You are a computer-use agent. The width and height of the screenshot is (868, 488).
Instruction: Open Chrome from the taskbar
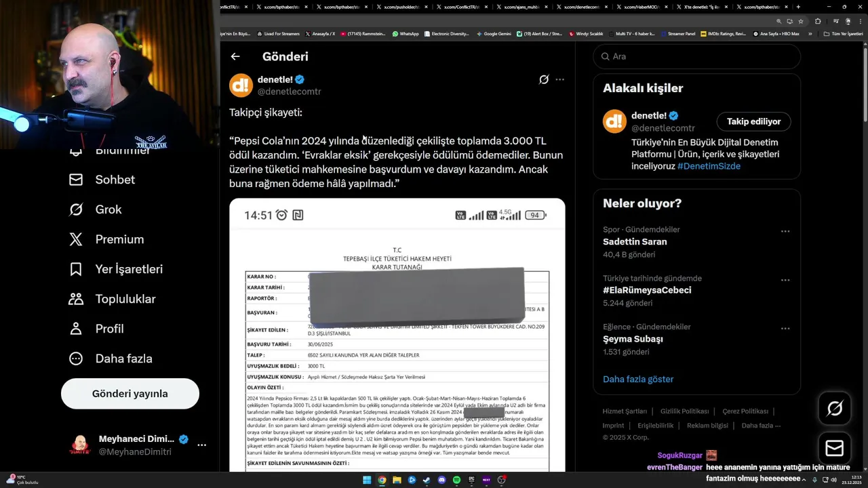pos(382,480)
